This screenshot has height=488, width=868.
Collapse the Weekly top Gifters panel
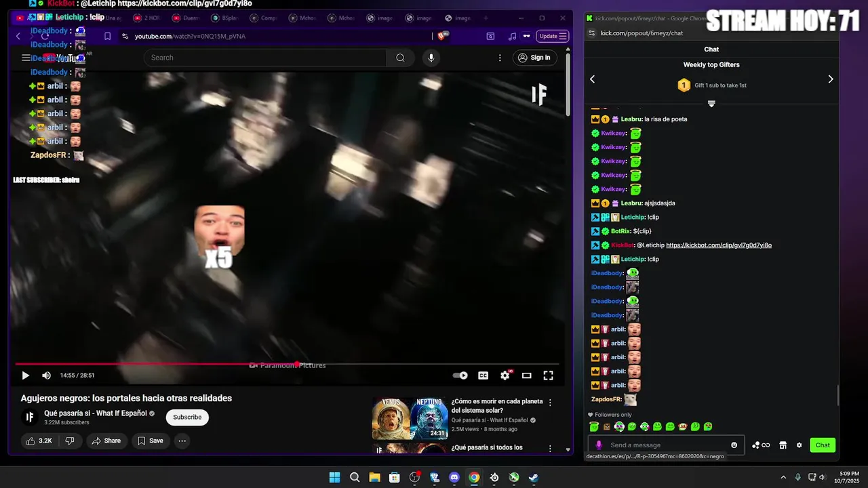711,104
